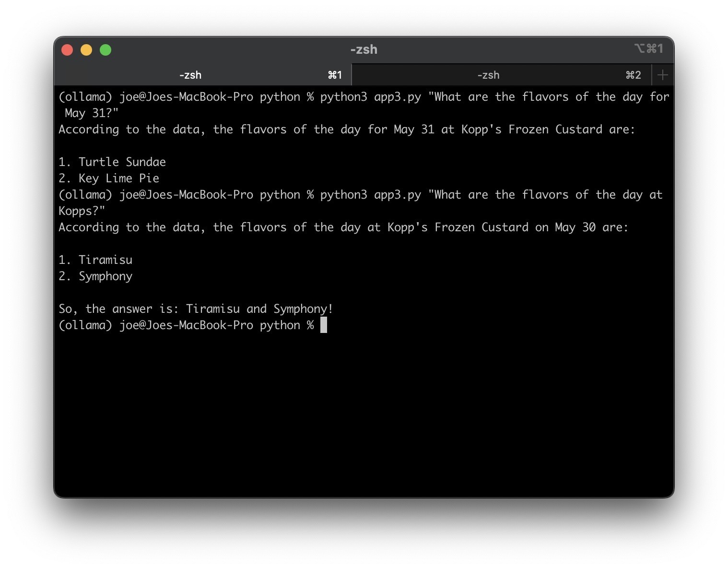Open a new terminal tab with plus button
Viewport: 728px width, 569px height.
663,75
